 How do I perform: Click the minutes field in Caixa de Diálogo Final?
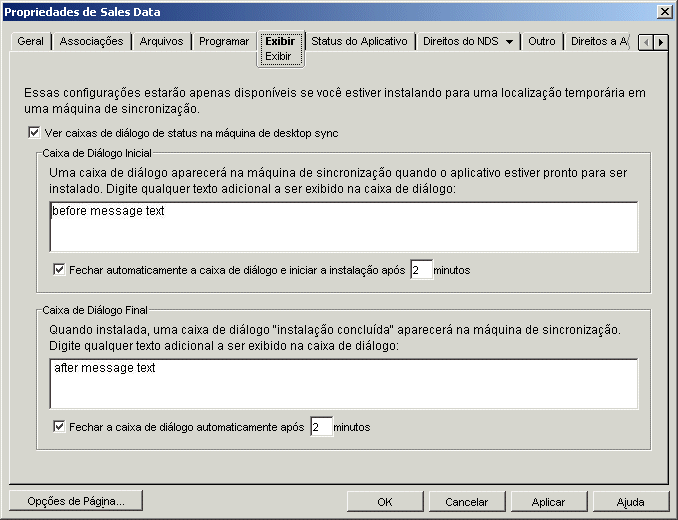(x=322, y=427)
